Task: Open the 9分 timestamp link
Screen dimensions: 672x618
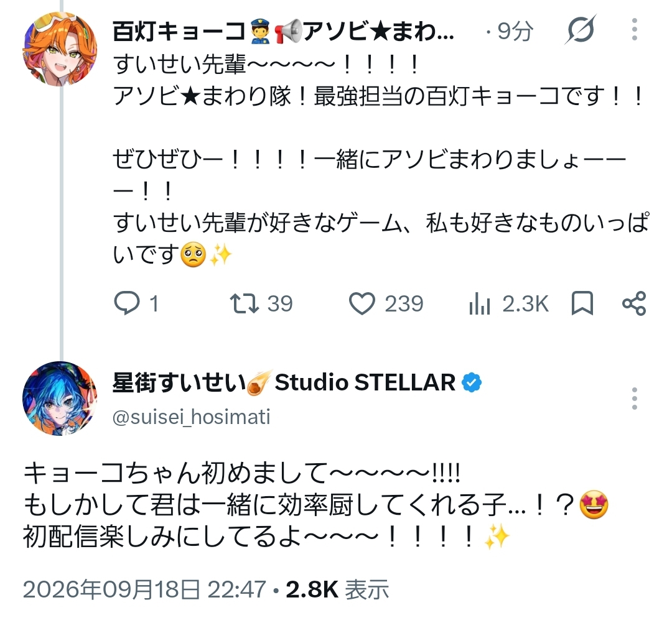Action: click(516, 31)
